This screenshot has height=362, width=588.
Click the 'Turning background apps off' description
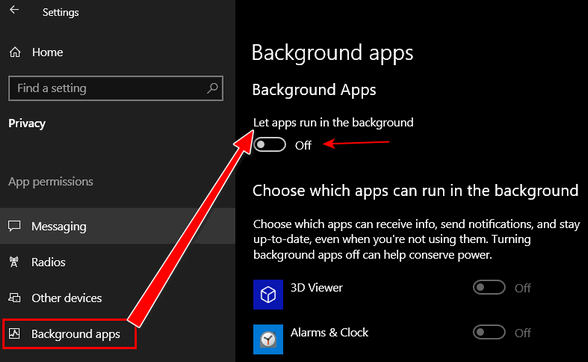tap(416, 239)
